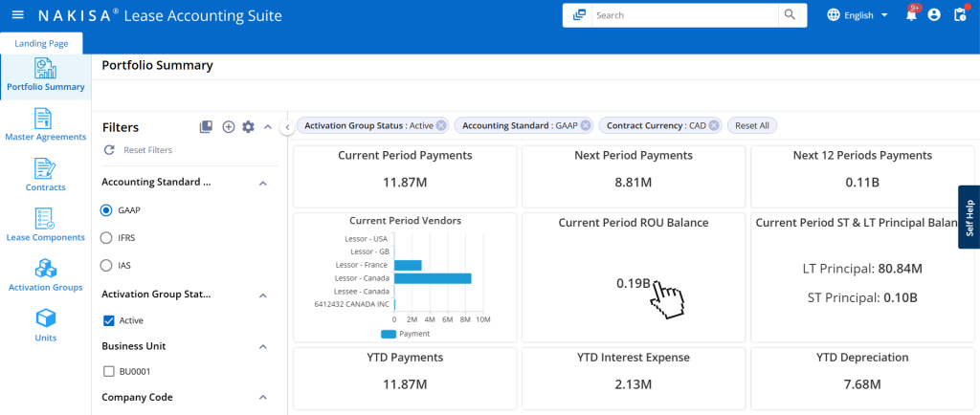Open the clipboard tasks icon
Image resolution: width=980 pixels, height=415 pixels.
960,15
